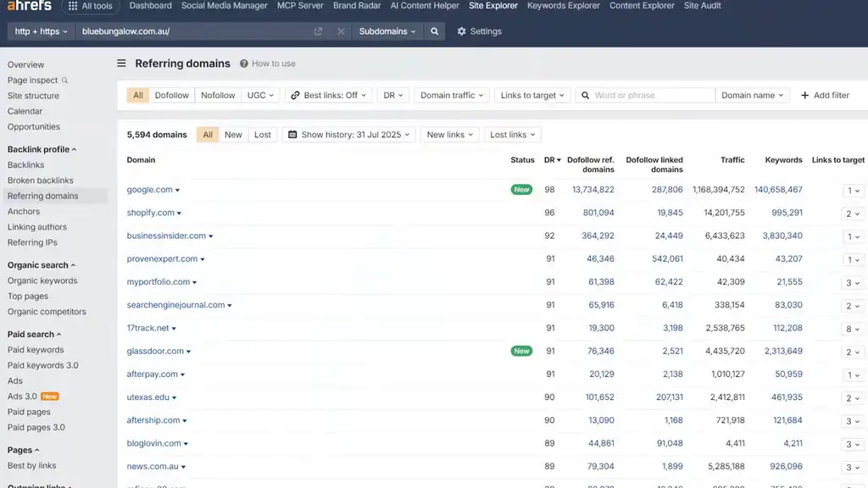This screenshot has height=488, width=868.
Task: Open the searchenginejournal.com domain link
Action: [x=175, y=305]
